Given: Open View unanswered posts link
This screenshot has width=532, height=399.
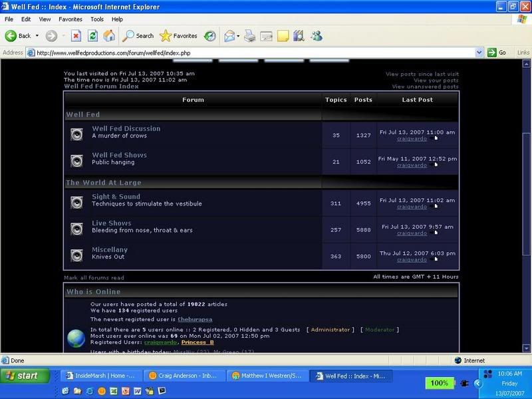Looking at the screenshot, I should coord(425,86).
